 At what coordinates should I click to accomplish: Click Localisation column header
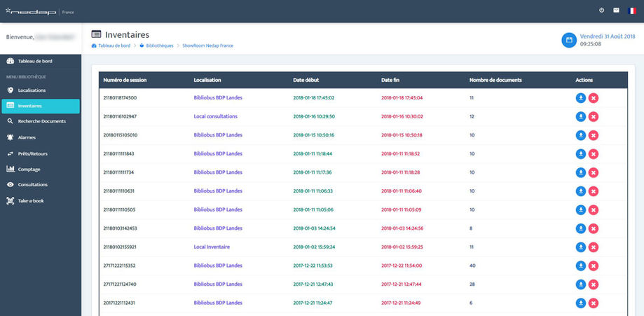[207, 80]
